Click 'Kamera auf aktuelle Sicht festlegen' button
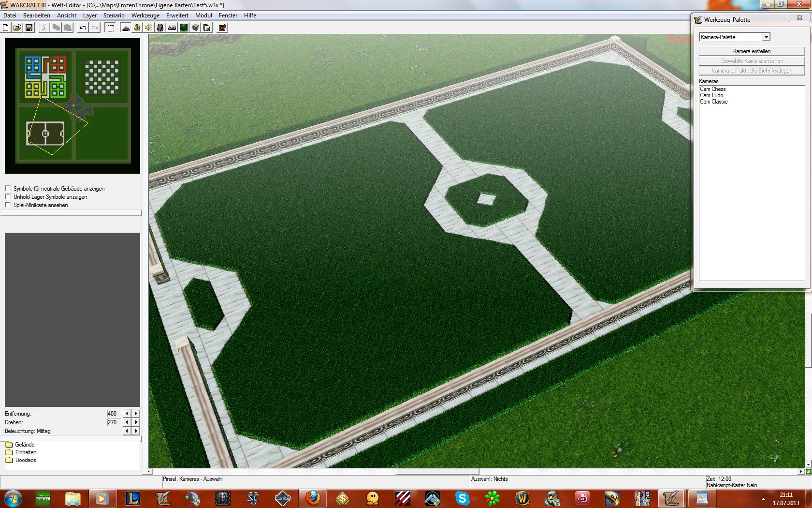 click(x=752, y=71)
